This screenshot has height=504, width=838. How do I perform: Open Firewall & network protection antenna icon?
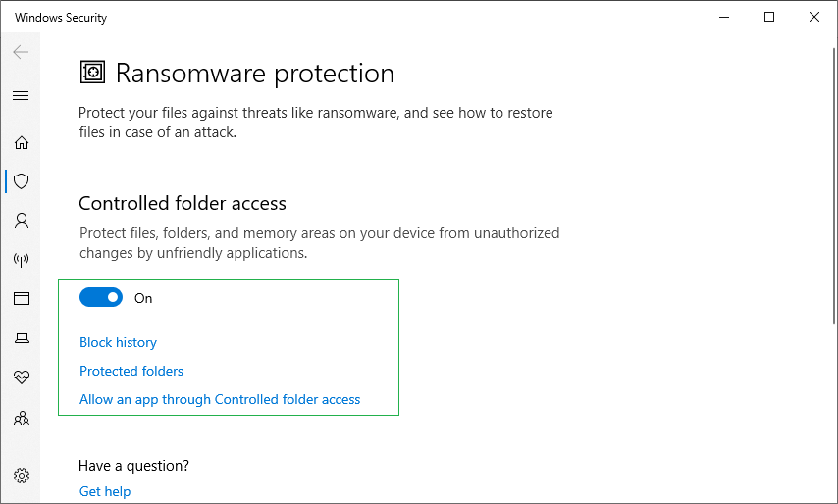point(22,260)
